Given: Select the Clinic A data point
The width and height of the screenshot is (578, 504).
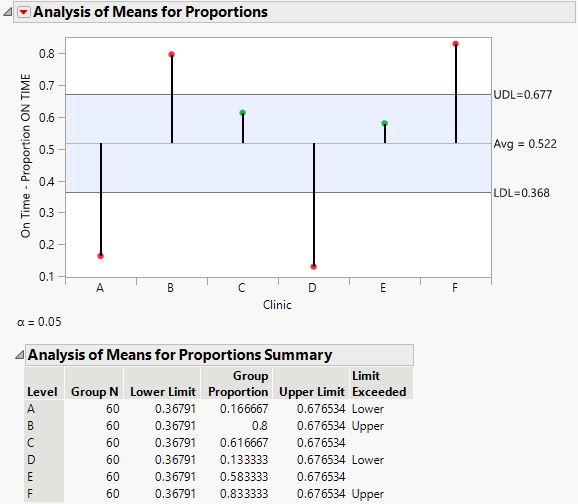Looking at the screenshot, I should point(101,256).
